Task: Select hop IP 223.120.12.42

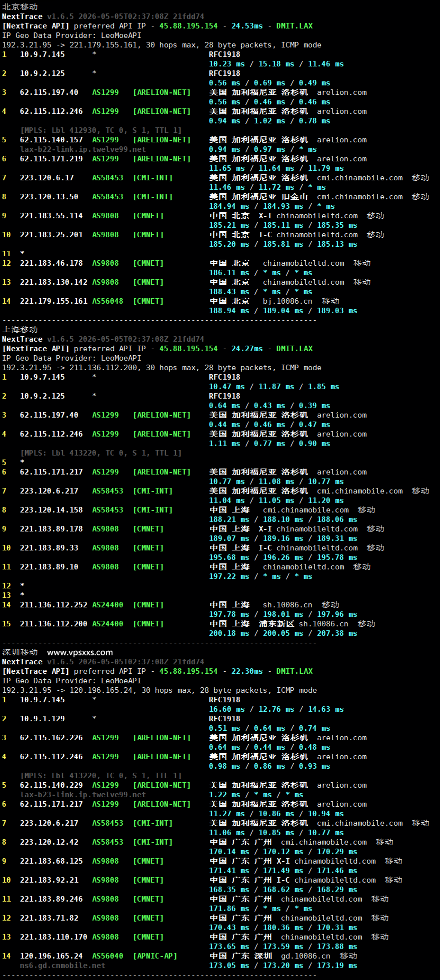Action: pos(49,842)
